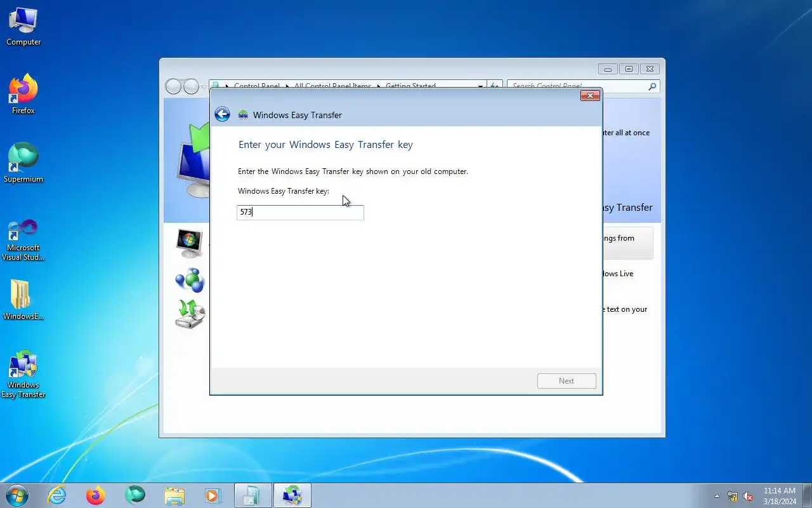Click the network tray icon

point(733,496)
